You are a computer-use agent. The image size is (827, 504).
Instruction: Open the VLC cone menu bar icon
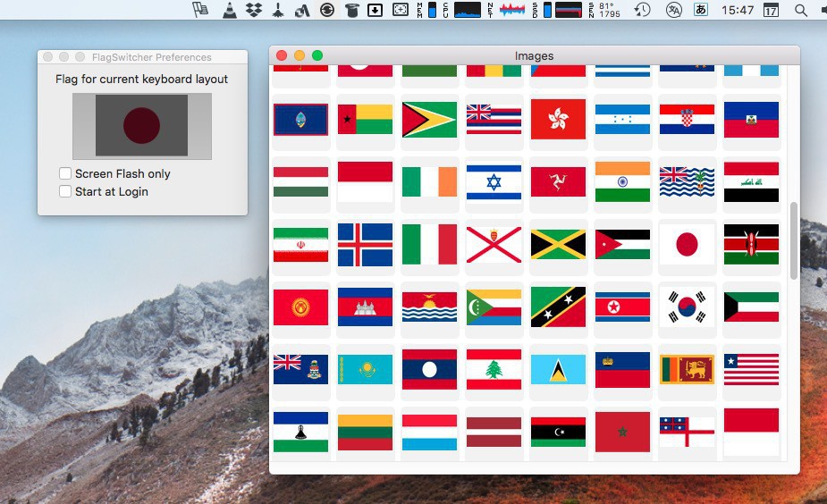pos(230,10)
